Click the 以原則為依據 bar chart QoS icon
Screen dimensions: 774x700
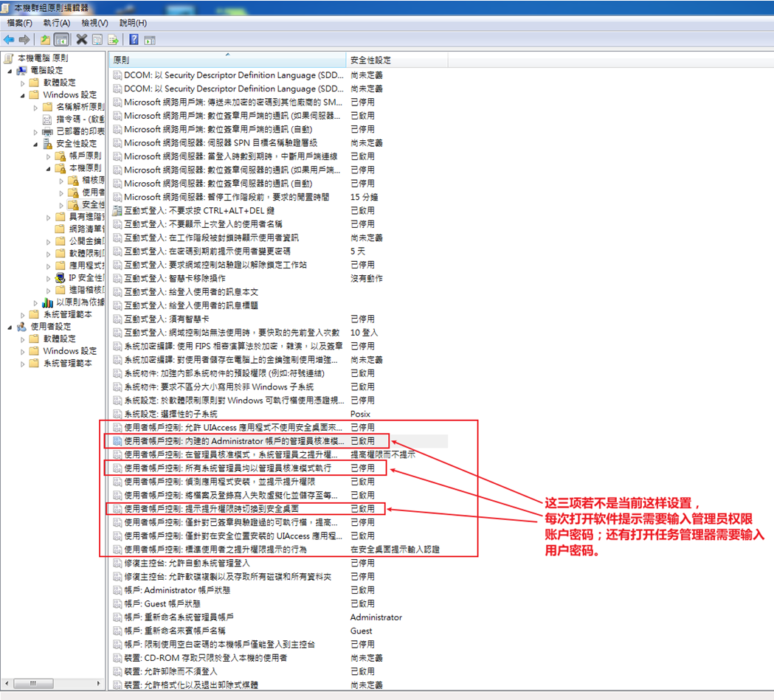pyautogui.click(x=48, y=302)
